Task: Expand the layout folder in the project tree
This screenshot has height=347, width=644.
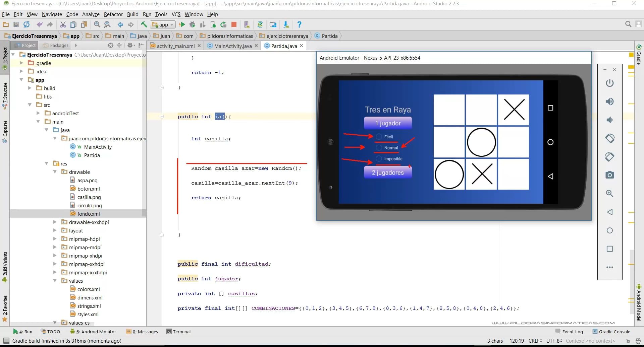Action: tap(55, 230)
